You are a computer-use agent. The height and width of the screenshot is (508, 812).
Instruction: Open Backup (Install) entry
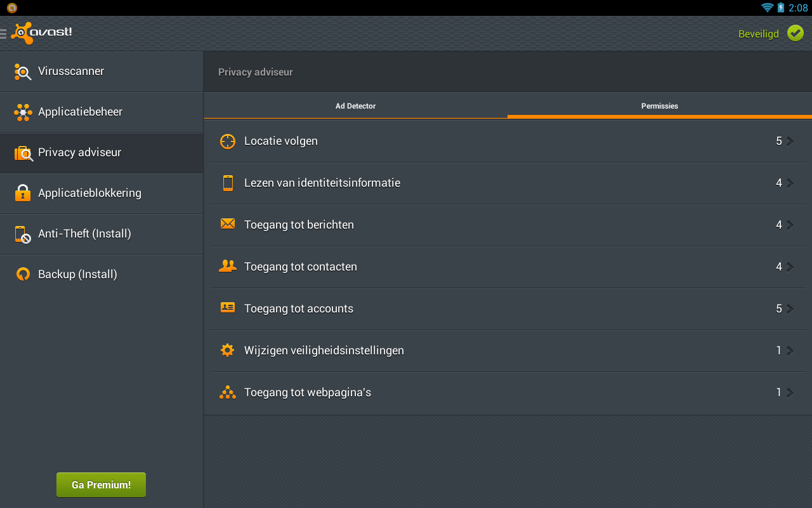(x=101, y=274)
